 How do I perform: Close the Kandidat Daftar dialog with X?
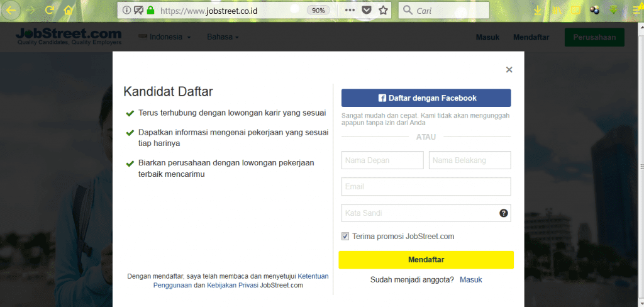point(509,70)
